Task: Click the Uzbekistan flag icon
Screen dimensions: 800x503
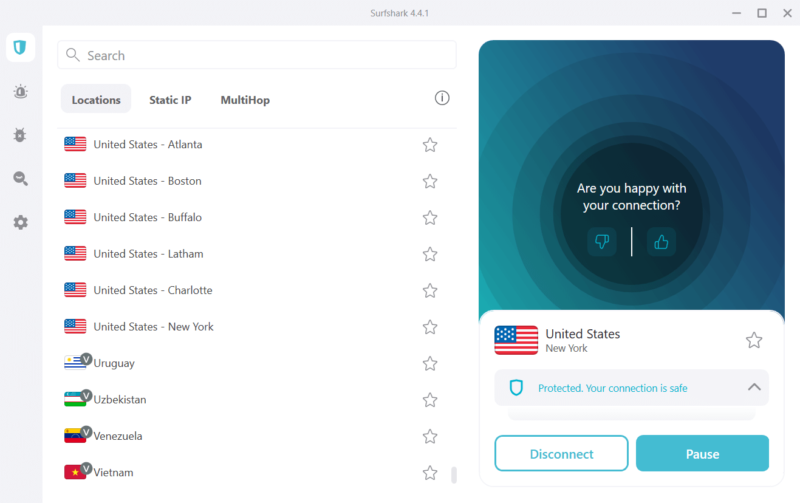Action: coord(75,399)
